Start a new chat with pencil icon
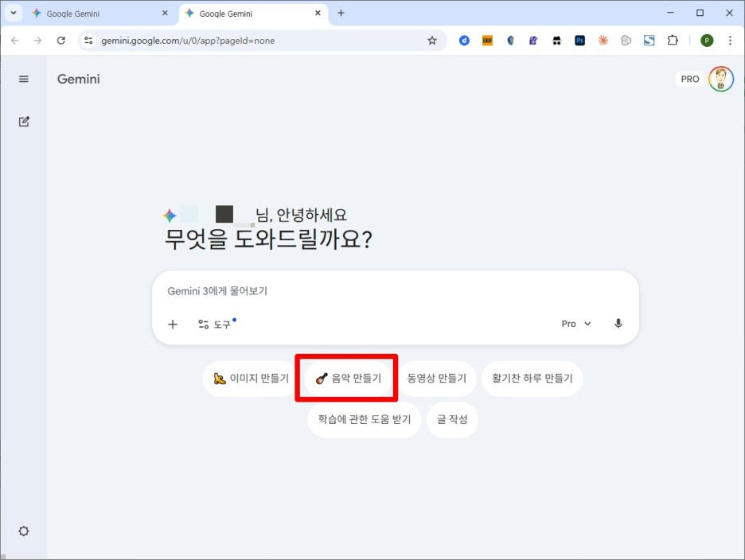The image size is (745, 560). 24,122
